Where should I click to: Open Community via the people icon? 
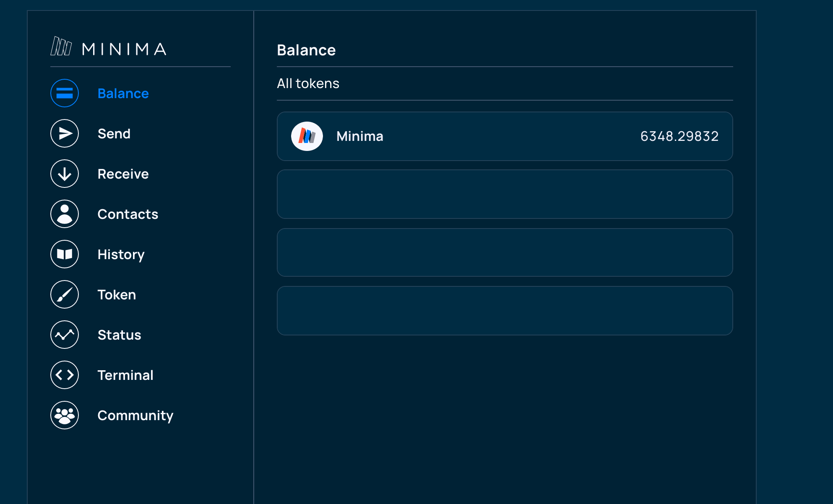tap(64, 415)
